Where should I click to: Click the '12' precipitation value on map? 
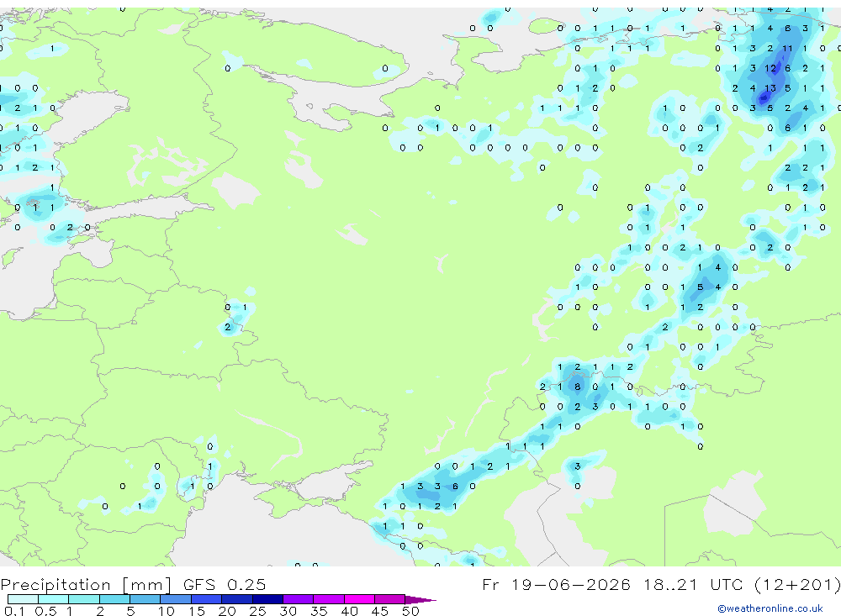(x=770, y=68)
